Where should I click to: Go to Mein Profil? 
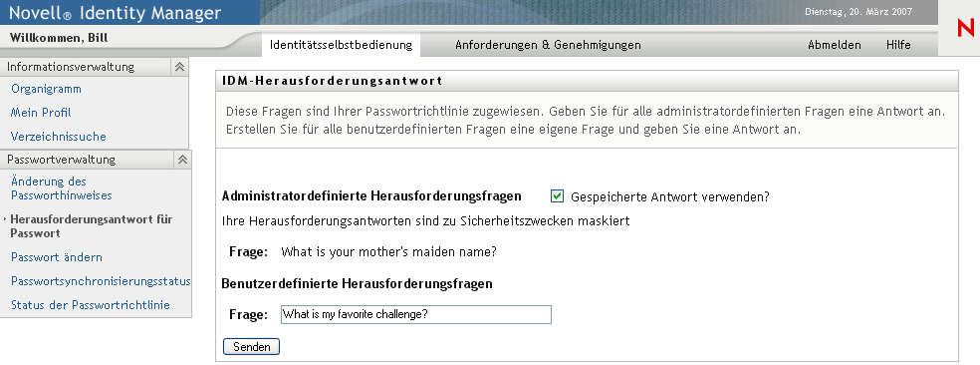pos(41,113)
